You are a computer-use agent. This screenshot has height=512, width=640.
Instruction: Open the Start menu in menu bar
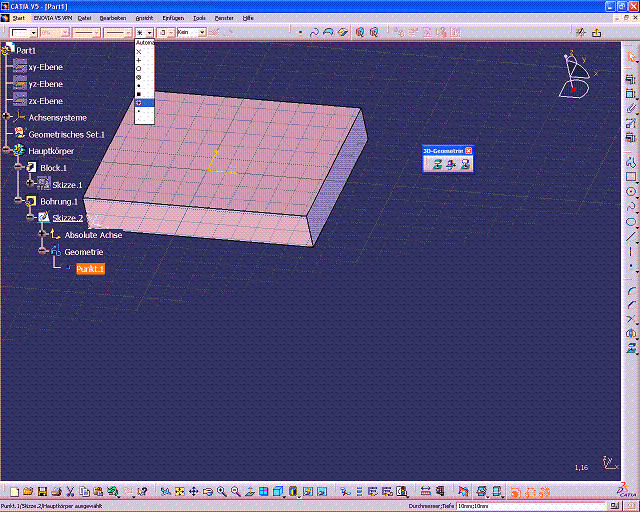tap(19, 18)
